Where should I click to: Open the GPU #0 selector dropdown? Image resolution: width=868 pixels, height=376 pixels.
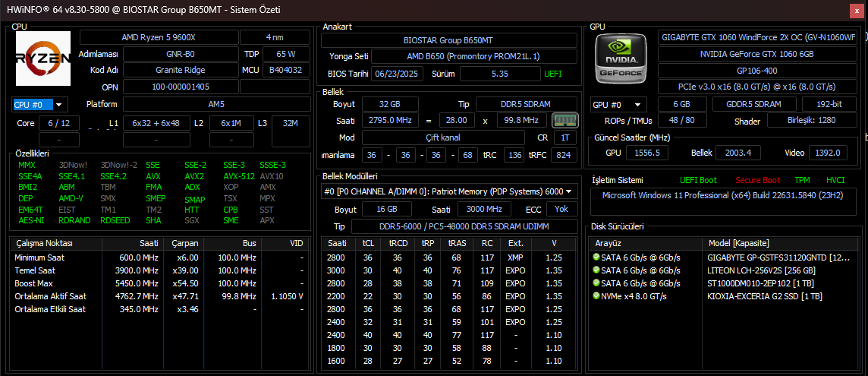tap(619, 104)
